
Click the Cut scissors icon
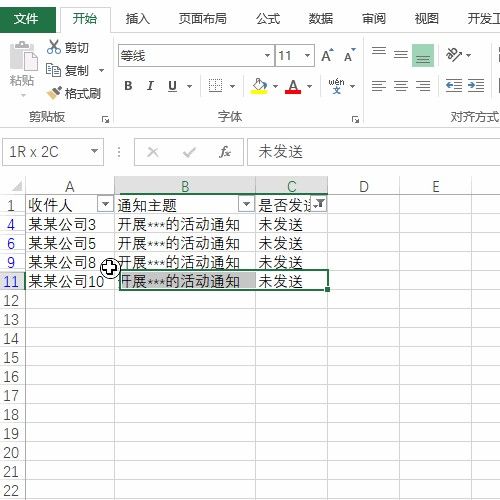tap(54, 47)
